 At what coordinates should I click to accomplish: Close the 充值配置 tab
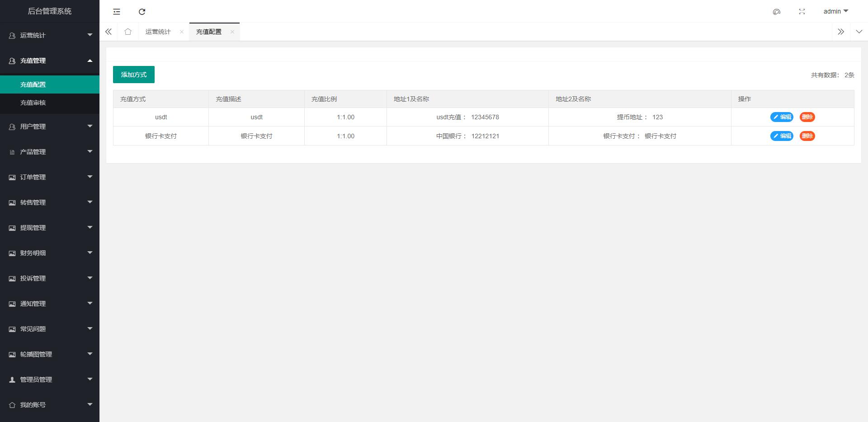[x=232, y=32]
